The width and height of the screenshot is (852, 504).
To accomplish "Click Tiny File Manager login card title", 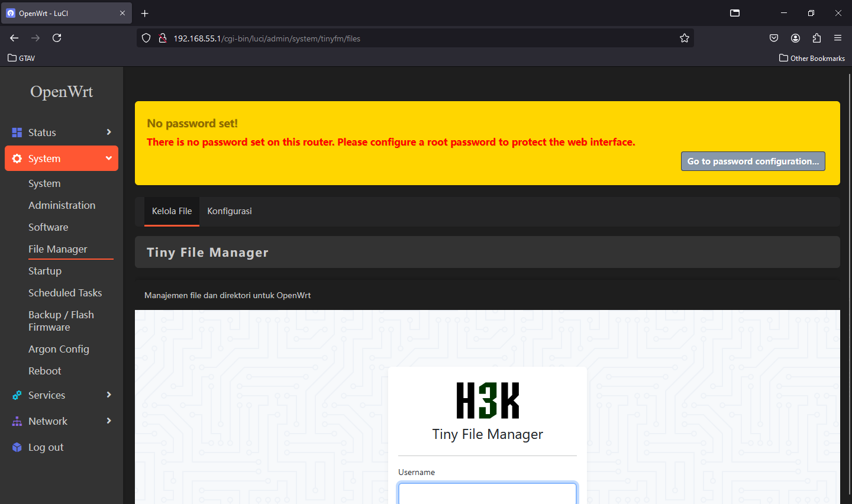I will point(488,434).
